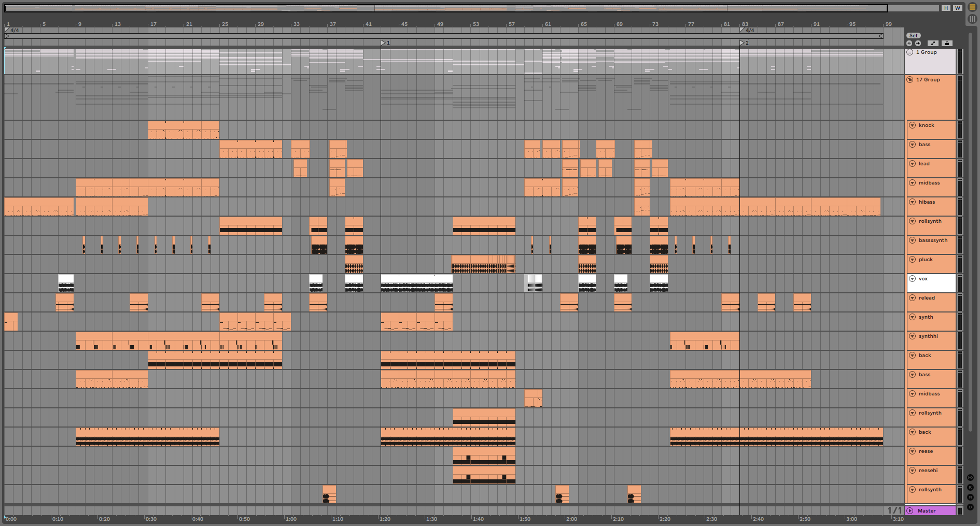Viewport: 980px width, 526px height.
Task: Click the vertical track scrollbar
Action: (x=970, y=233)
